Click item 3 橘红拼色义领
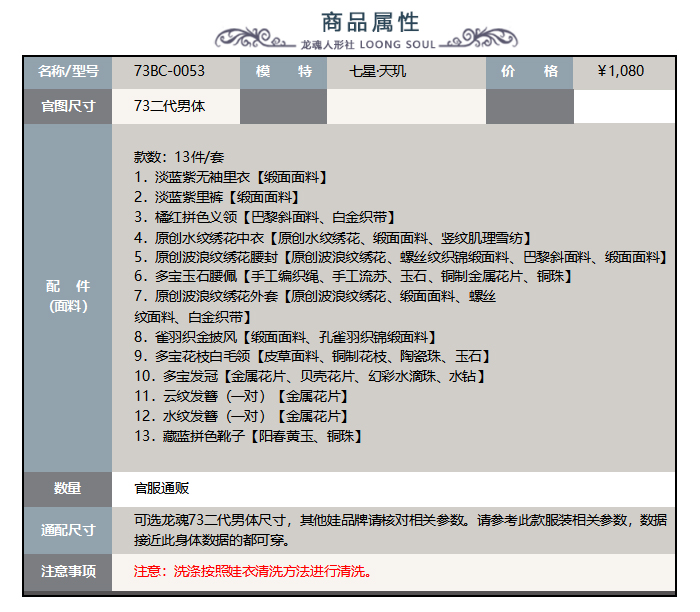The height and width of the screenshot is (612, 700). pos(265,217)
